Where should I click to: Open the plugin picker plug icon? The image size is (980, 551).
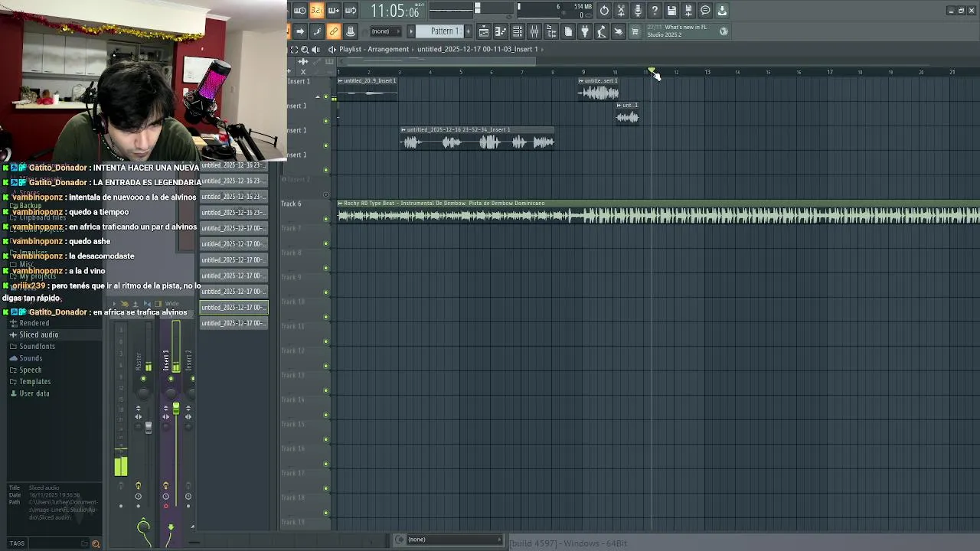[x=585, y=31]
